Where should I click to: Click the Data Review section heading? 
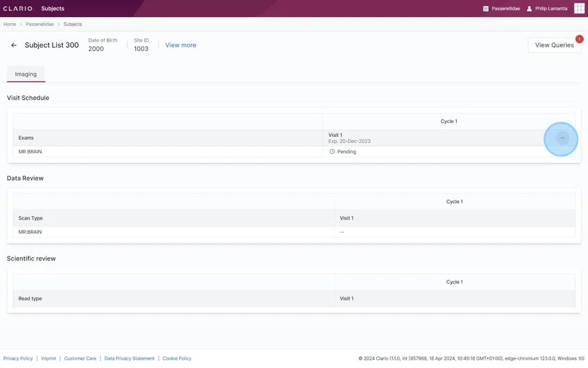25,178
